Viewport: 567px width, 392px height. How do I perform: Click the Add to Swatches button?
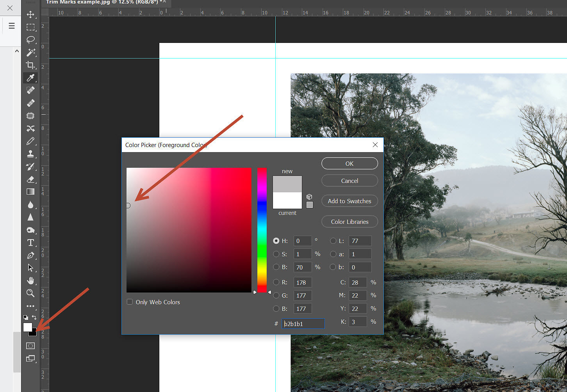tap(349, 201)
